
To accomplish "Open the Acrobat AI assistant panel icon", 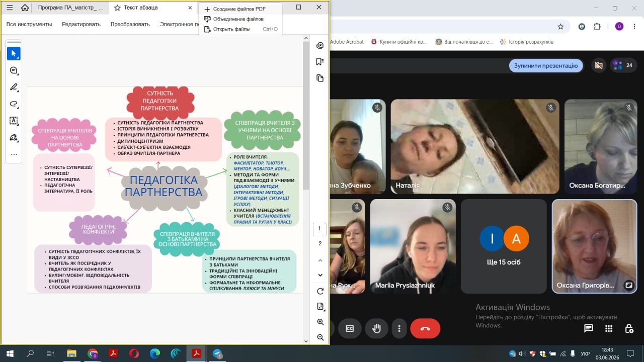I will pyautogui.click(x=319, y=46).
